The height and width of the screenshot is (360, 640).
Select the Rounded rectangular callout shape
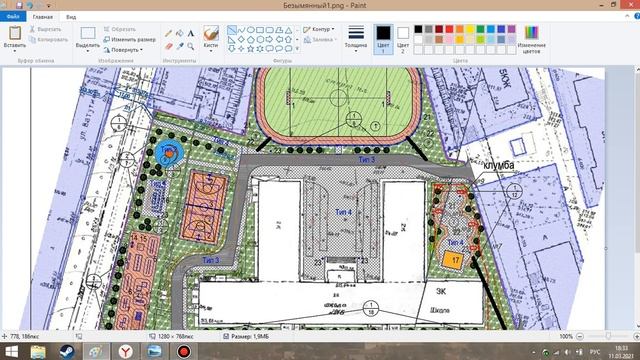click(269, 49)
